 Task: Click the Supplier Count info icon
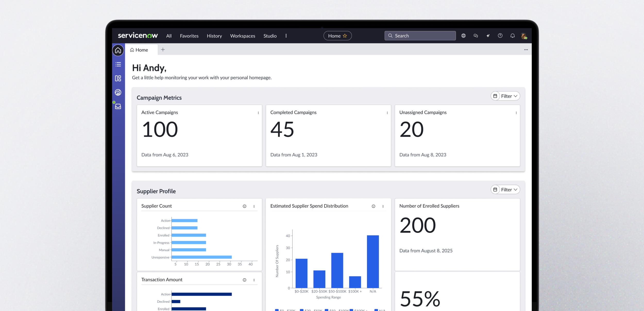coord(244,206)
